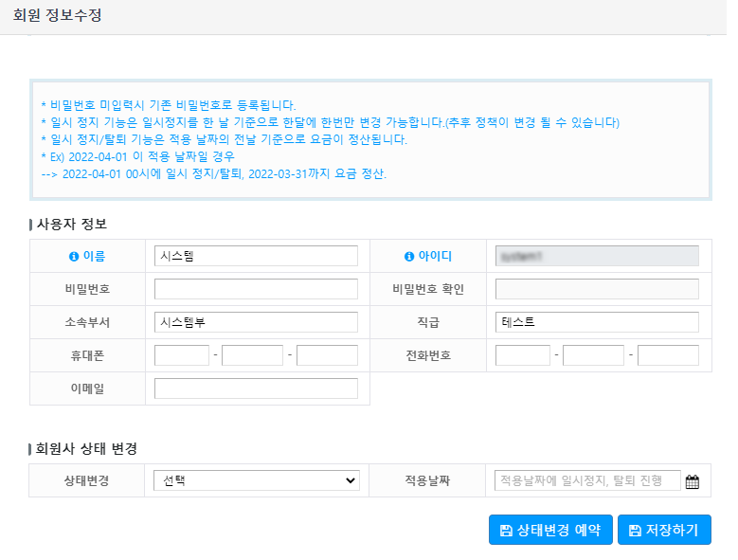
Task: Click the 저장하기 save button
Action: coord(663,530)
